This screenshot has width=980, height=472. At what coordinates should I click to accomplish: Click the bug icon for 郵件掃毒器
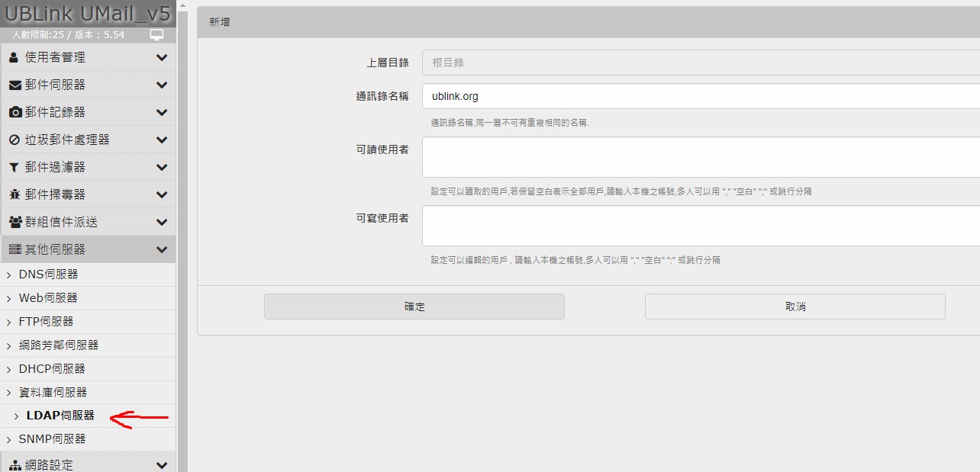(x=15, y=195)
